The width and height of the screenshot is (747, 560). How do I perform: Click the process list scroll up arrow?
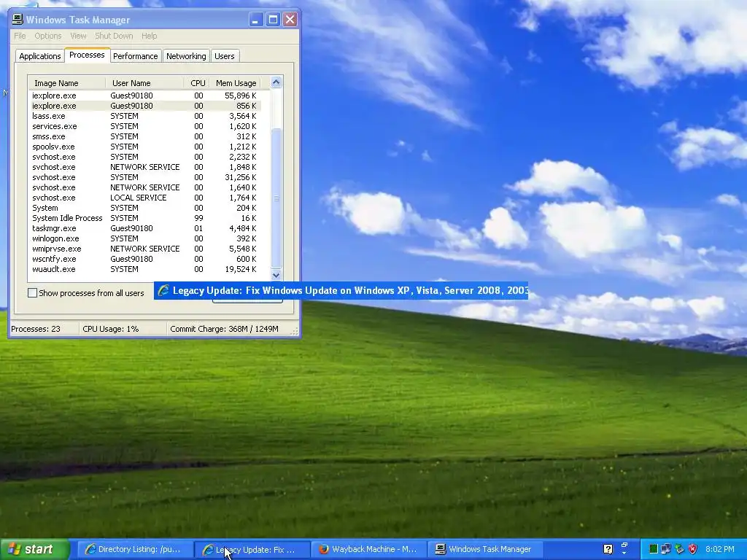(x=276, y=82)
